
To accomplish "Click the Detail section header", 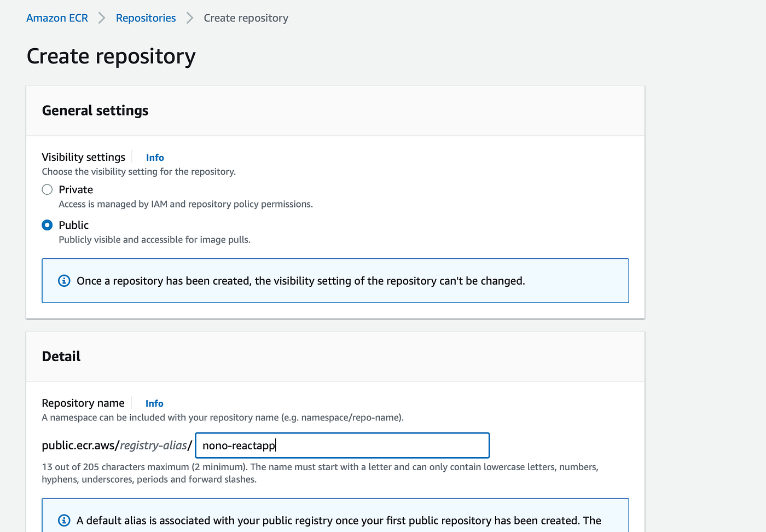I will click(x=61, y=356).
